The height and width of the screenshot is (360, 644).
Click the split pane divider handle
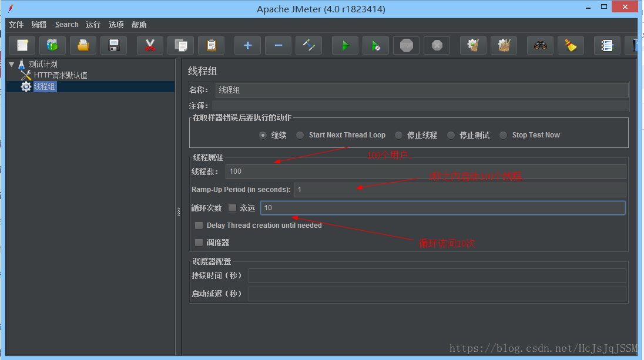tap(179, 211)
